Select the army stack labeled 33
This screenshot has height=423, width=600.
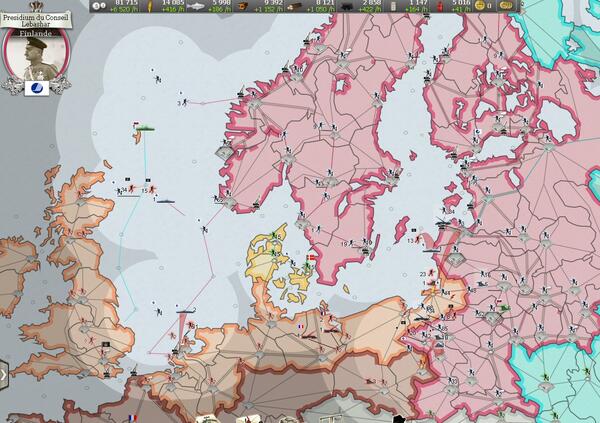(x=450, y=381)
